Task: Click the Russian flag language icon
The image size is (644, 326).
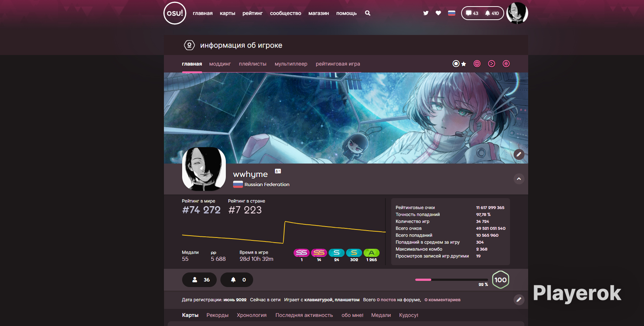Action: tap(452, 13)
